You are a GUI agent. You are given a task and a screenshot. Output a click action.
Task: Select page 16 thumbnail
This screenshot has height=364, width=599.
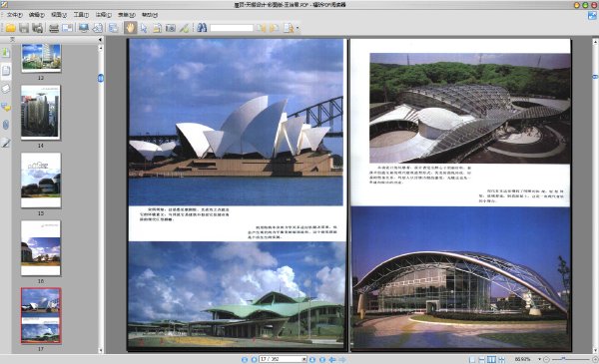click(x=41, y=248)
